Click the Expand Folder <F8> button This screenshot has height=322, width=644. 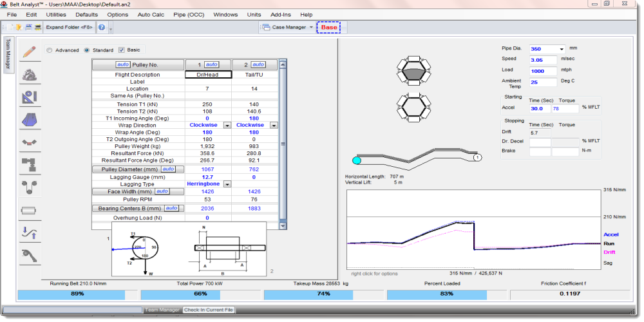[69, 28]
